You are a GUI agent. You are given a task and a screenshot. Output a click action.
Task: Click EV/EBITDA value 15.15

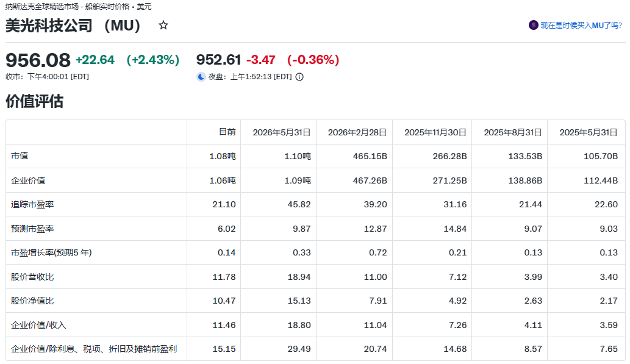coord(224,349)
